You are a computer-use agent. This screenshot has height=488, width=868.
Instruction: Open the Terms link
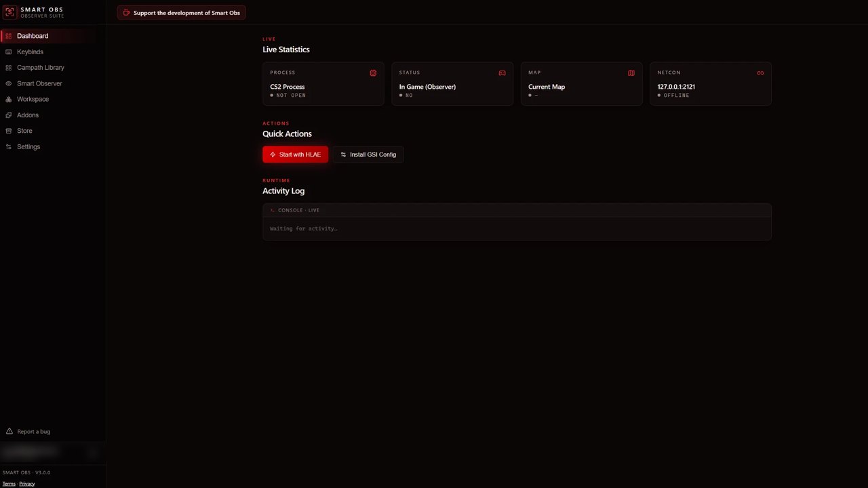9,484
